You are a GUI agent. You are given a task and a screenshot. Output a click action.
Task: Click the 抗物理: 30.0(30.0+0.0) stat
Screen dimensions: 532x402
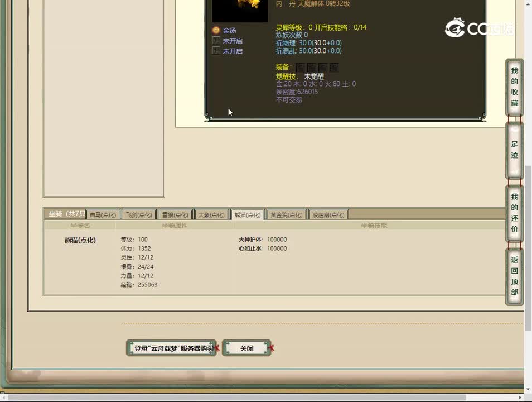309,43
